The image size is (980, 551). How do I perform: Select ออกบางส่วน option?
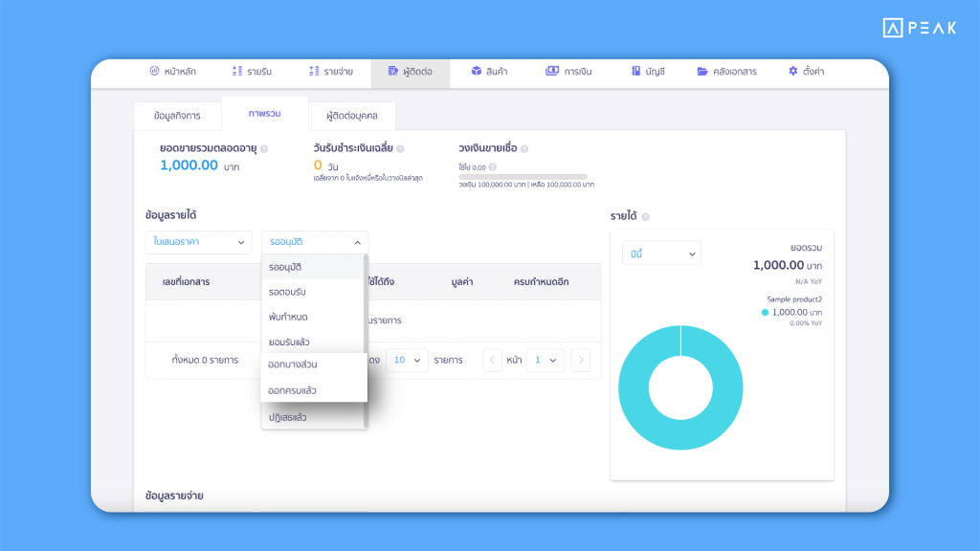pyautogui.click(x=314, y=364)
